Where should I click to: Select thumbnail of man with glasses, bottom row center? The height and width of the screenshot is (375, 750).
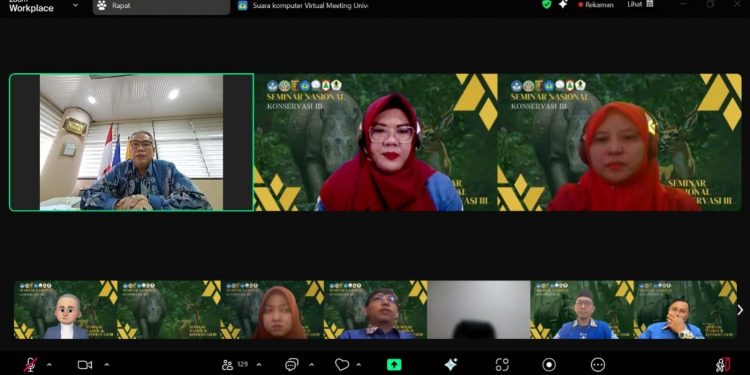pos(375,309)
